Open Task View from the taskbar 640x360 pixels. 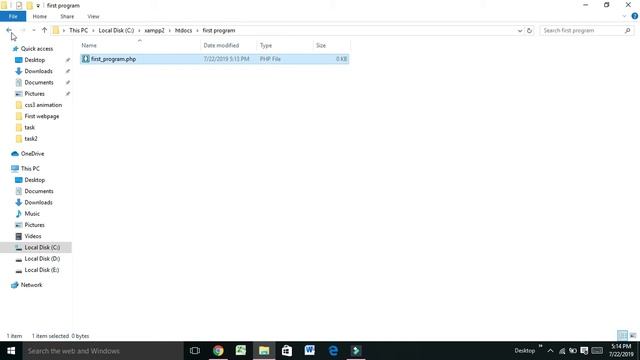point(195,351)
